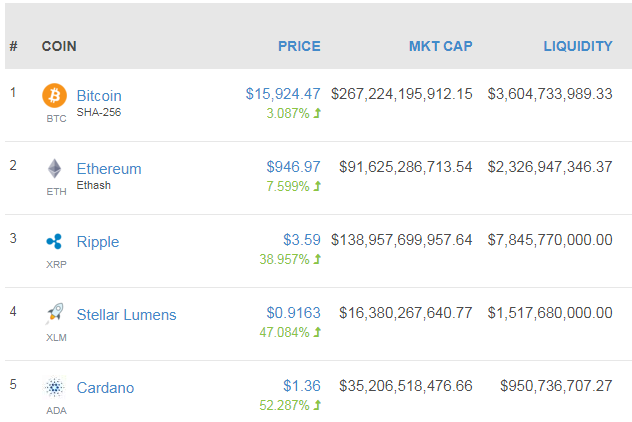
Task: Sort the table by PRICE column
Action: (299, 46)
